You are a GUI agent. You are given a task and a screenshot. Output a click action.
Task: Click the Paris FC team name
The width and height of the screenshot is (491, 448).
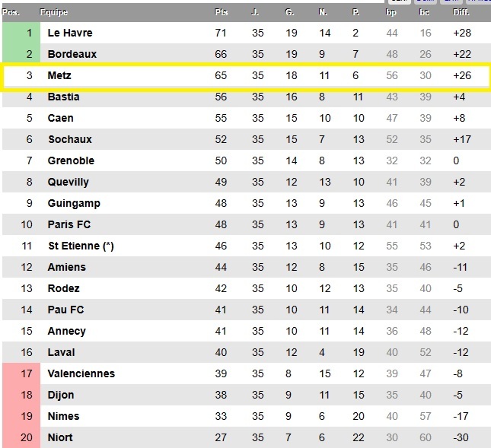click(x=69, y=225)
